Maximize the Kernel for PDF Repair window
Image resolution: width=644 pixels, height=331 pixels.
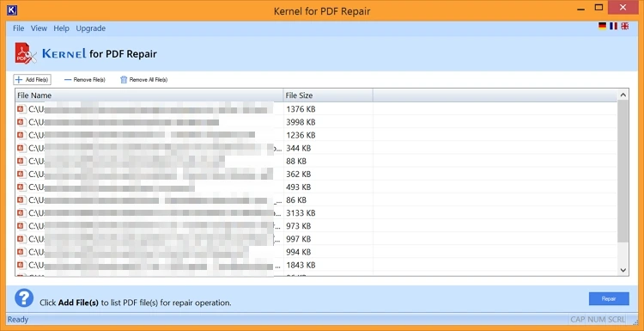pos(598,8)
